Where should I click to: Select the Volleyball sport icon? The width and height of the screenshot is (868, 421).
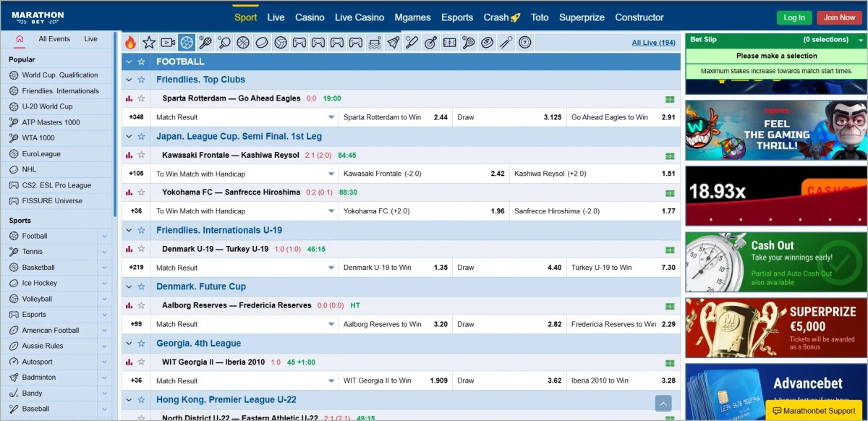point(281,42)
